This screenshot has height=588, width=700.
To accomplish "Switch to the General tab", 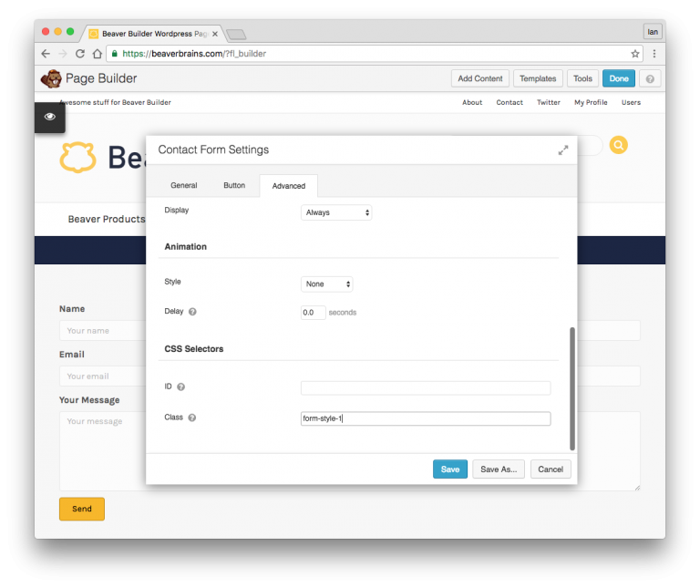I will (183, 185).
